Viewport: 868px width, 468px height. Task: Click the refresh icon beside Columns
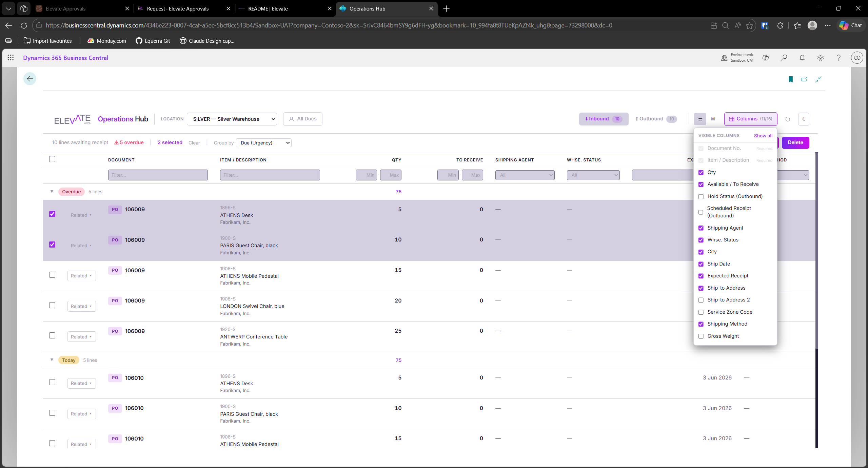pyautogui.click(x=788, y=119)
